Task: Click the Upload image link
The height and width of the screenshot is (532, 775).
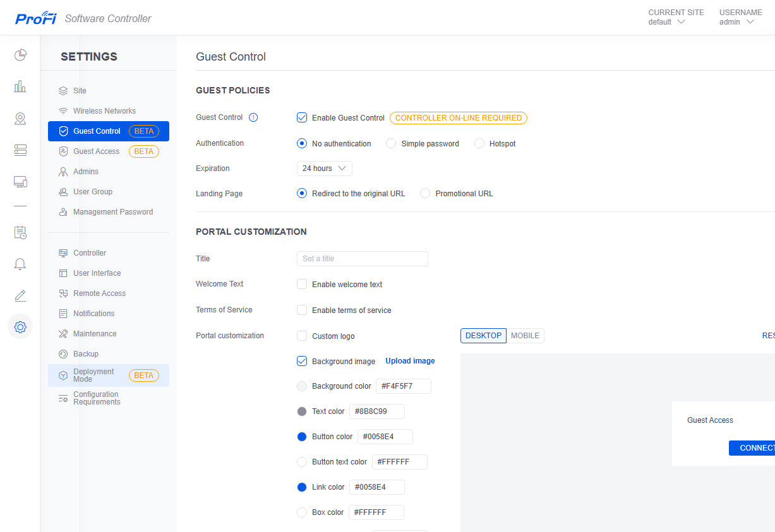Action: click(410, 361)
